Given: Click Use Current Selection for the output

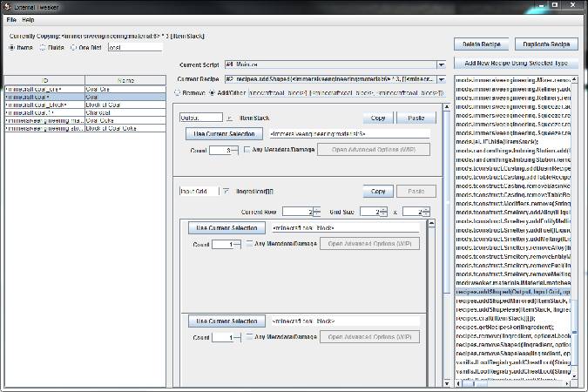Looking at the screenshot, I should click(x=225, y=134).
